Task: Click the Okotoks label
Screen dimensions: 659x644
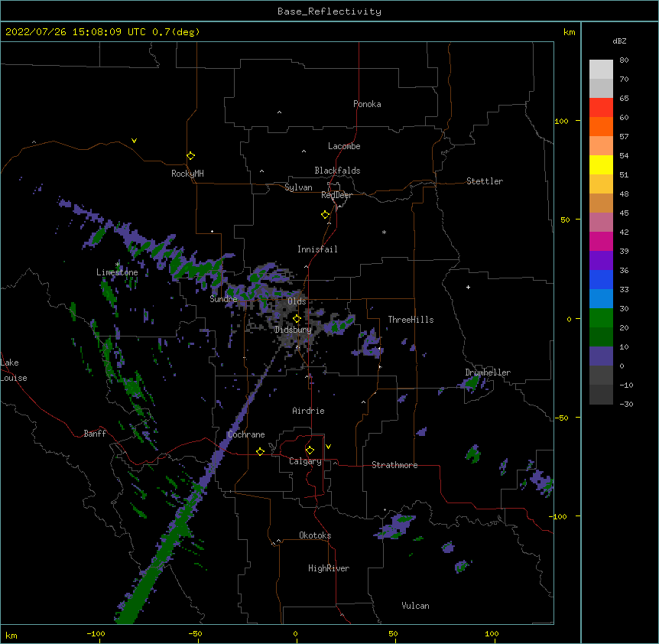Action: (x=315, y=535)
